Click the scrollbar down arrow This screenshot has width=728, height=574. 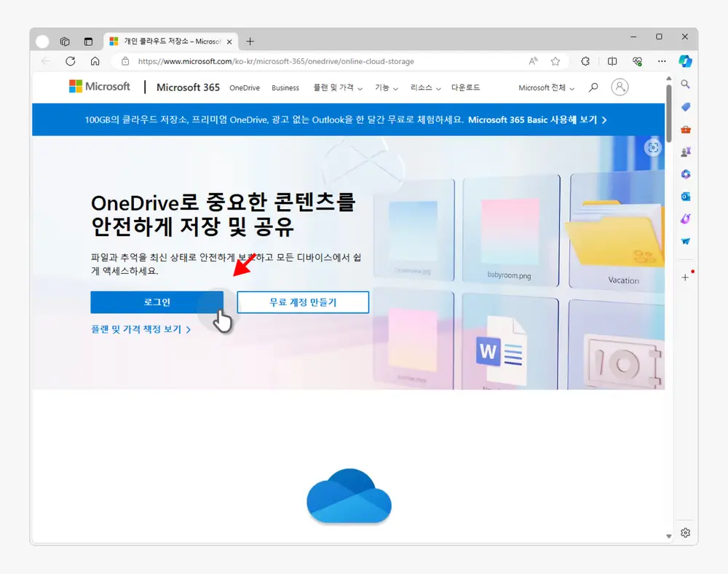[668, 536]
